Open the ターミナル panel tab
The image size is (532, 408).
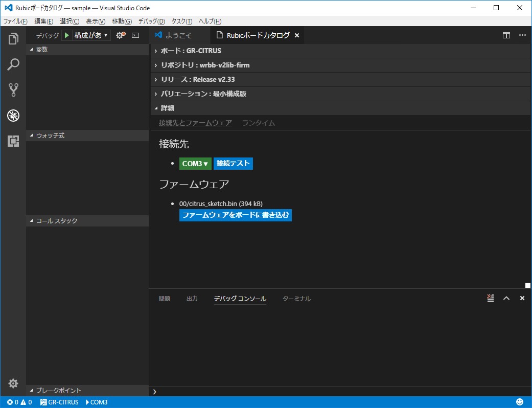tap(296, 299)
